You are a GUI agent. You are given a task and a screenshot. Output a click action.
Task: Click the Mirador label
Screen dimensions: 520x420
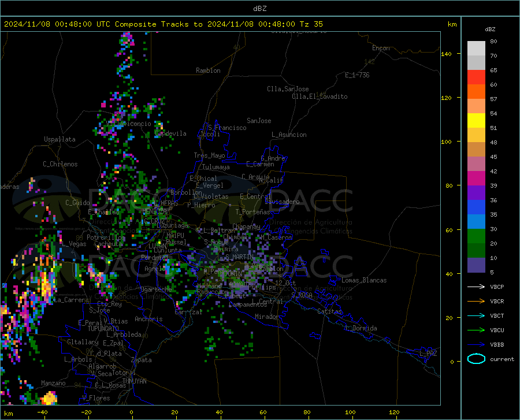click(x=267, y=317)
